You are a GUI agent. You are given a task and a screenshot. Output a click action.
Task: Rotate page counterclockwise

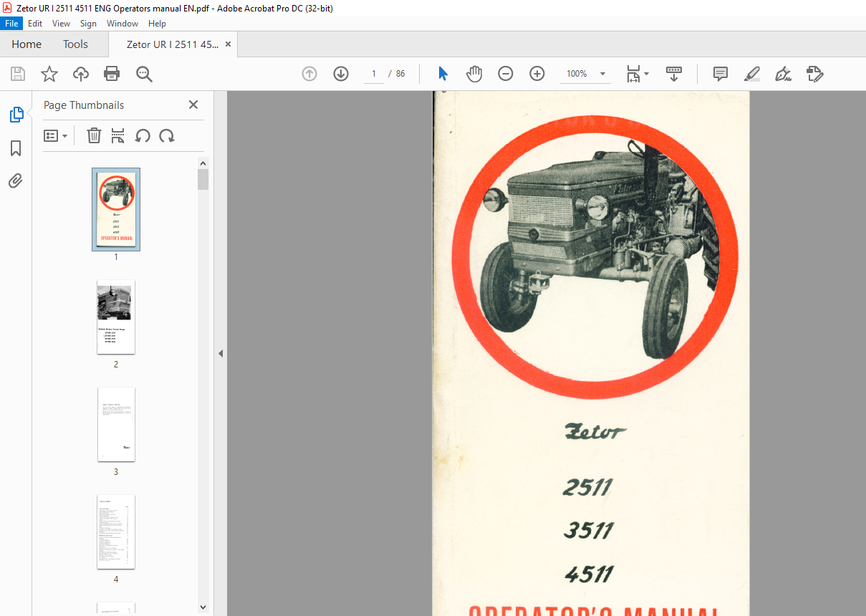(x=143, y=135)
